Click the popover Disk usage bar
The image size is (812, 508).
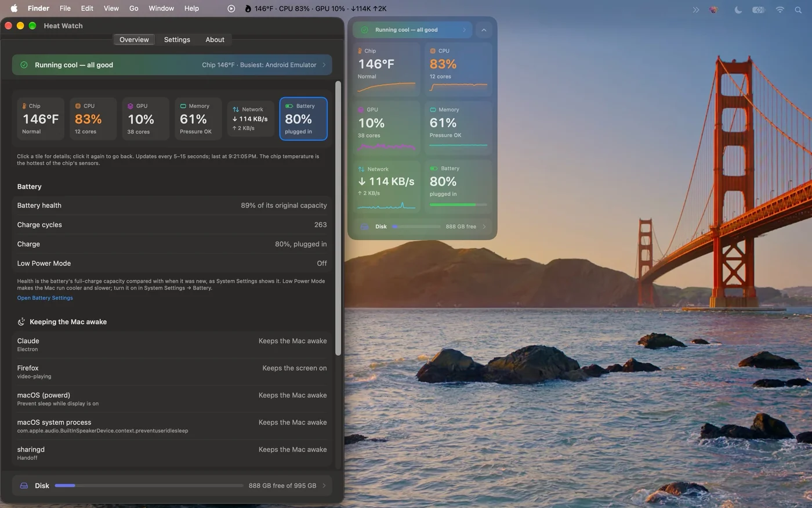click(416, 226)
